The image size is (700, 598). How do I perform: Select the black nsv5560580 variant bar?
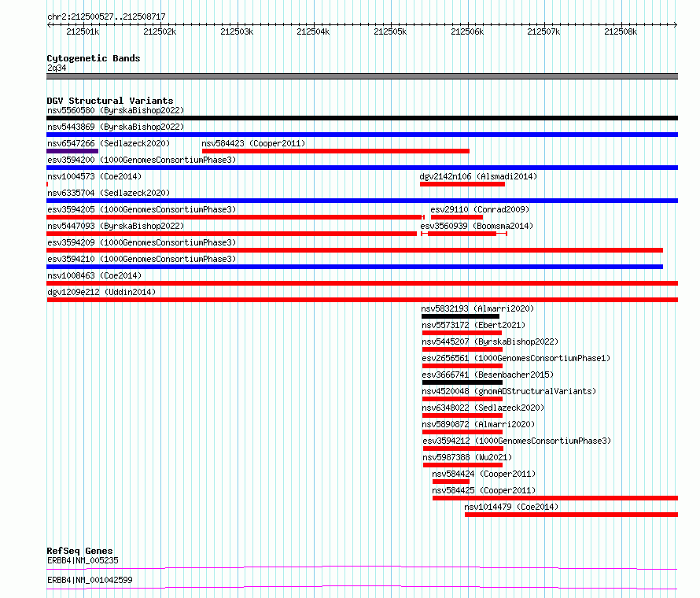click(x=362, y=118)
